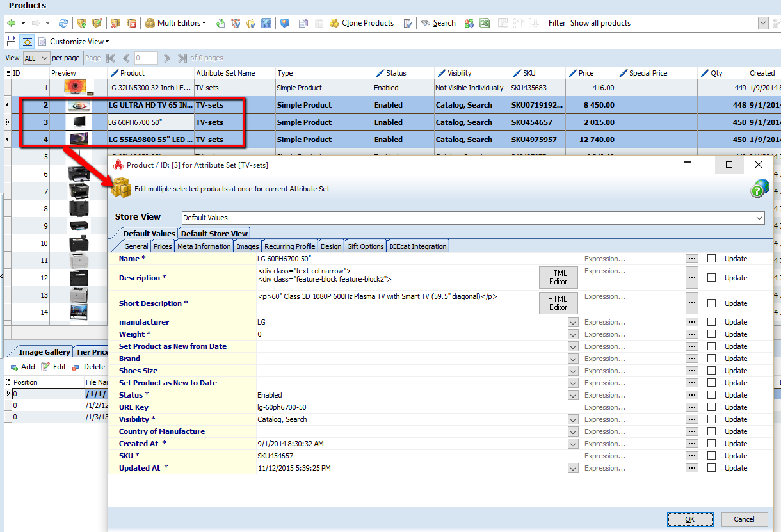Image resolution: width=781 pixels, height=532 pixels.
Task: Open the Filter Show all products dropdown
Action: [x=763, y=23]
